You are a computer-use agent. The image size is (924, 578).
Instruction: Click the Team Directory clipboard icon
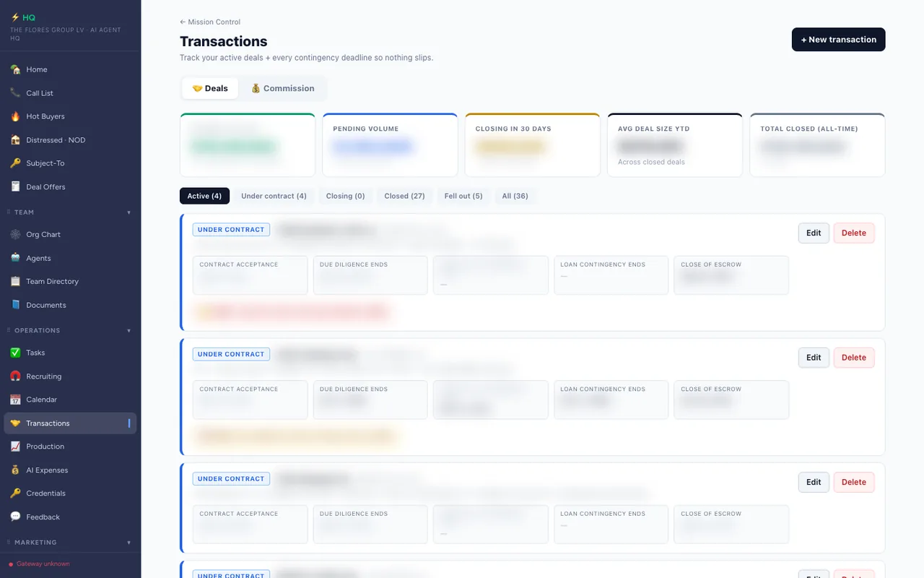[15, 282]
